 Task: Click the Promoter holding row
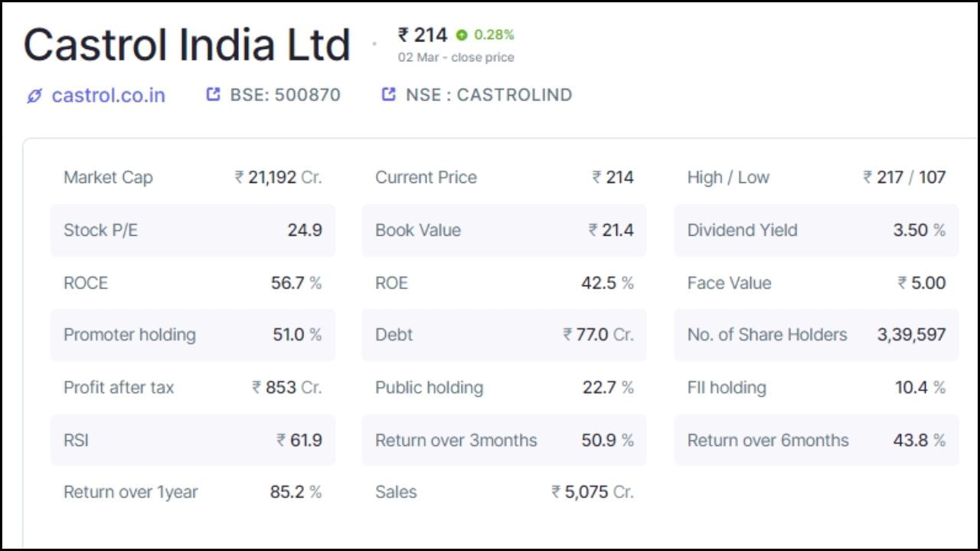pos(191,334)
